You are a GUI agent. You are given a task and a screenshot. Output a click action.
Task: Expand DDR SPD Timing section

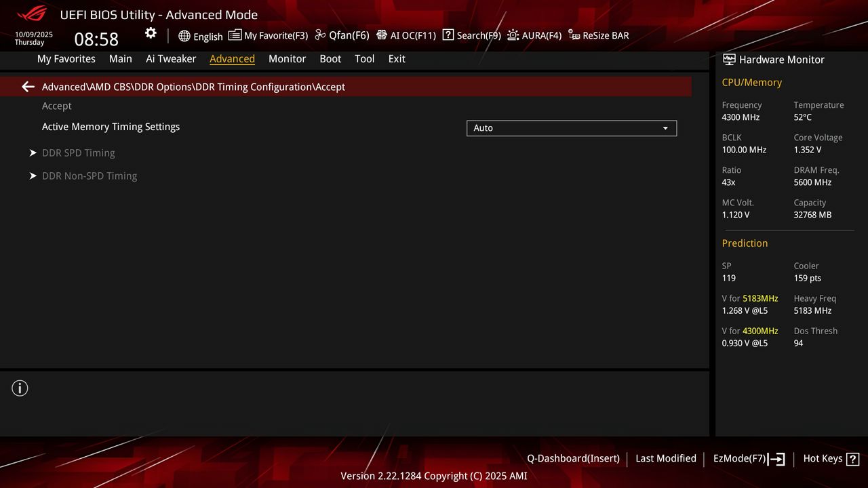pos(79,152)
